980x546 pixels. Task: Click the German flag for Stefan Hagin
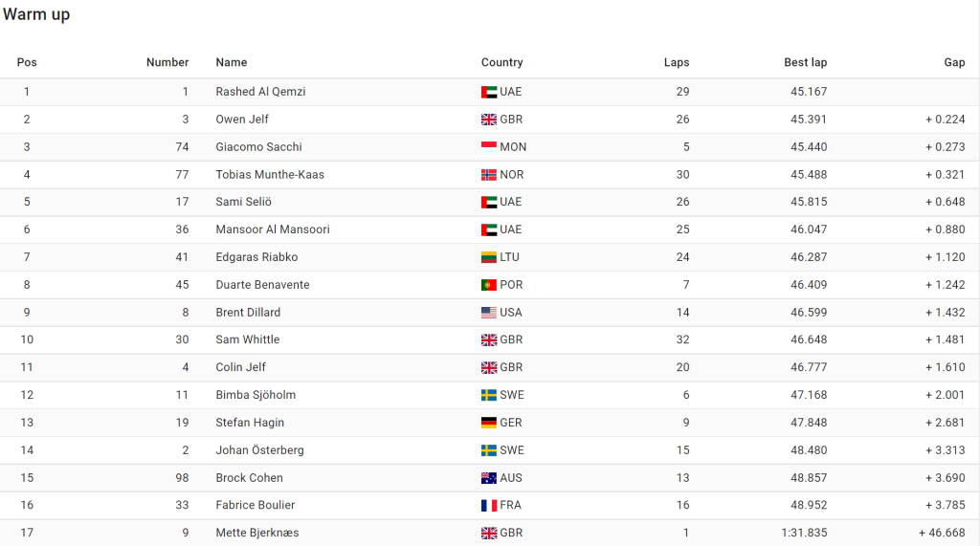(489, 423)
